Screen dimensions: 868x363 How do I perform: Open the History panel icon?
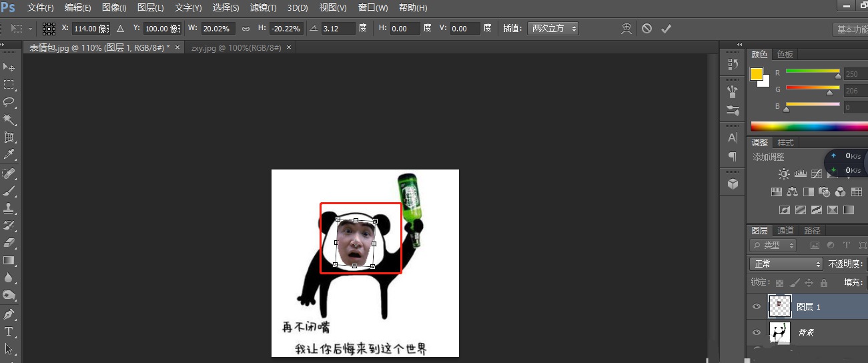tap(733, 64)
